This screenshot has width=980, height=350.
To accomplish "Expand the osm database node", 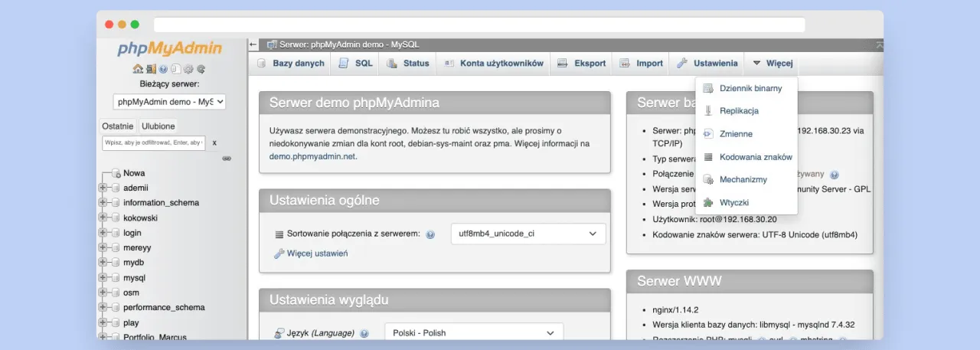I will click(103, 293).
